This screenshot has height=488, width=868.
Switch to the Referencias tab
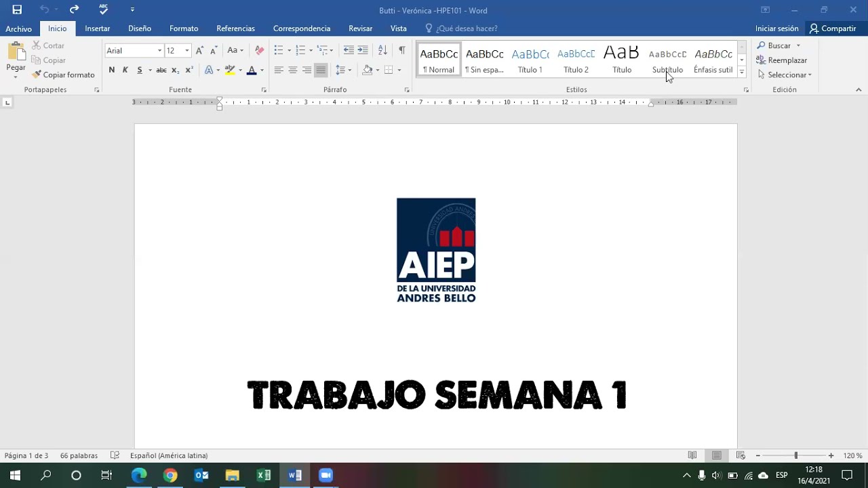pyautogui.click(x=235, y=28)
